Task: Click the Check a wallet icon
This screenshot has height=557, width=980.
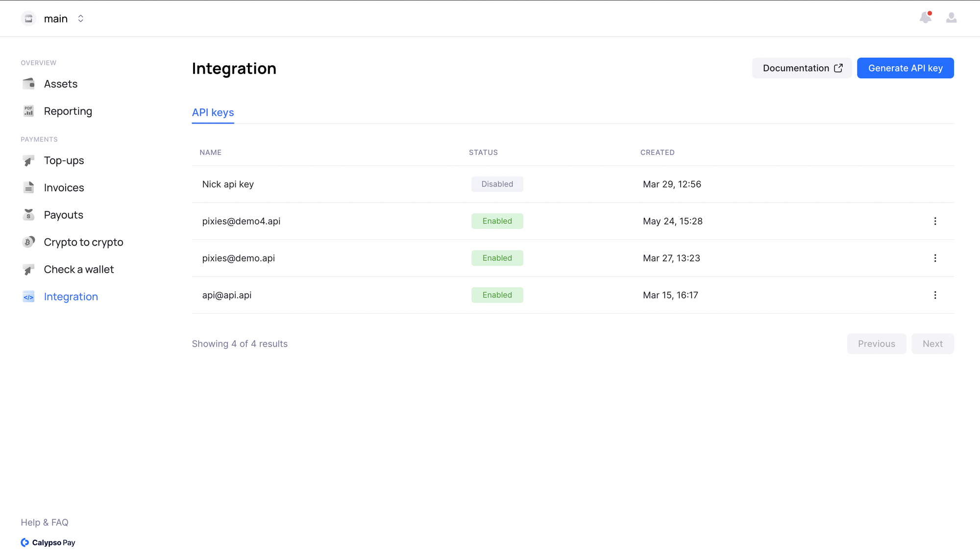Action: tap(29, 270)
